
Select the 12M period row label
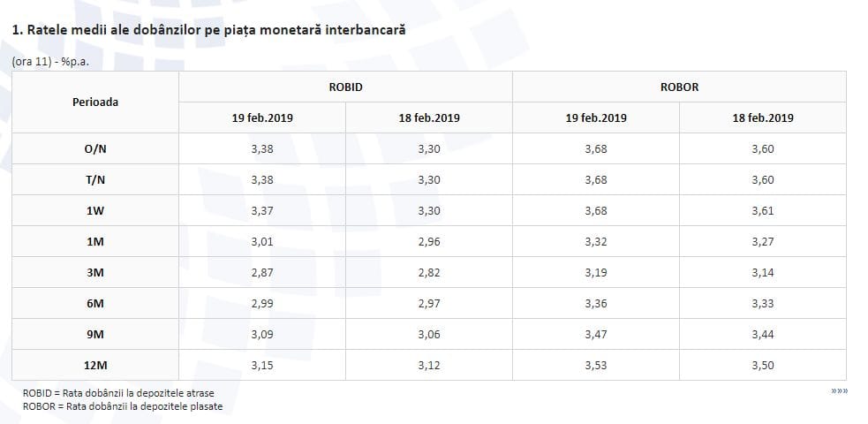95,366
